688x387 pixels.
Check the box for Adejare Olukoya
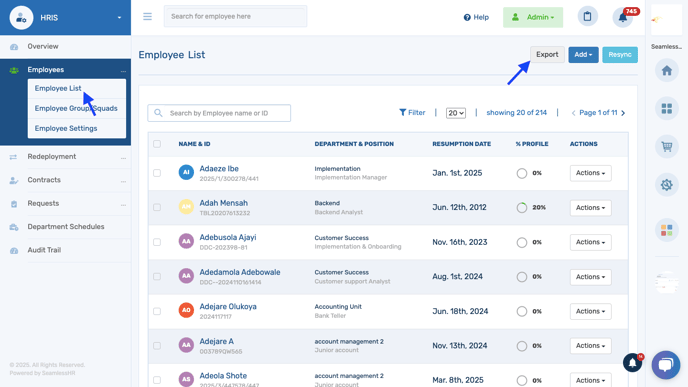(x=157, y=311)
